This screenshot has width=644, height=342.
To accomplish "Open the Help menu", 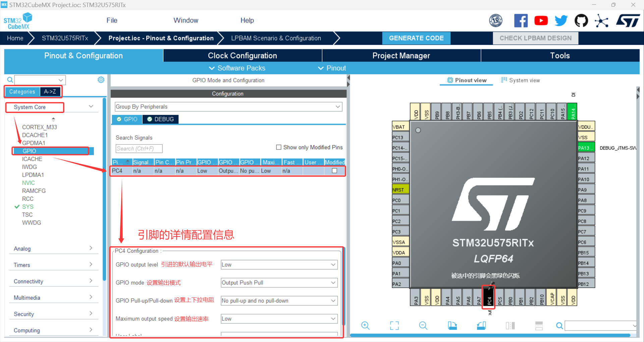I will (x=247, y=20).
